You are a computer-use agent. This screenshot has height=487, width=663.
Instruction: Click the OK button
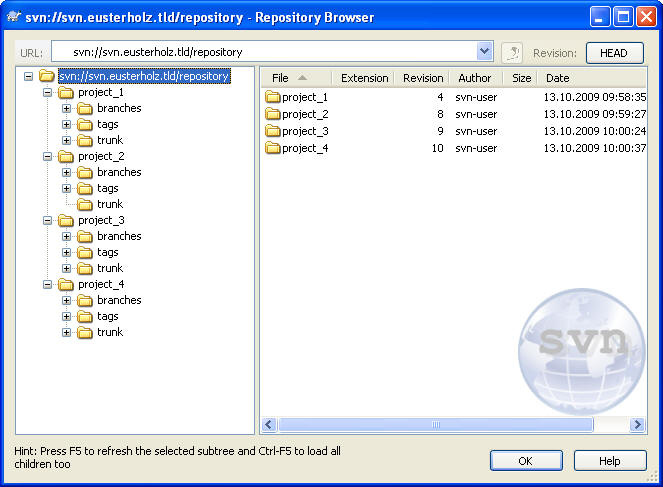tap(526, 461)
